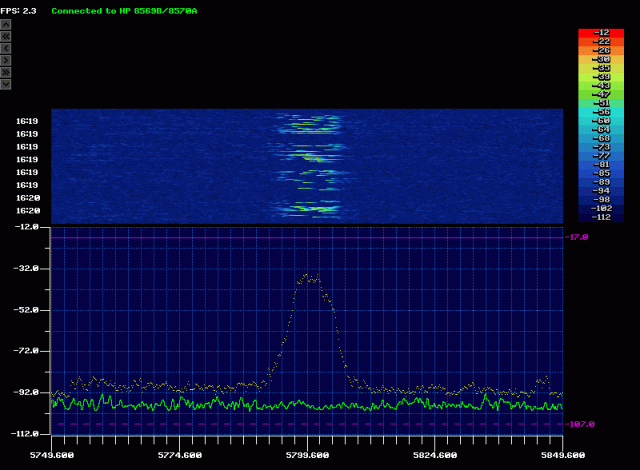Click the single left arrow button

(6, 49)
